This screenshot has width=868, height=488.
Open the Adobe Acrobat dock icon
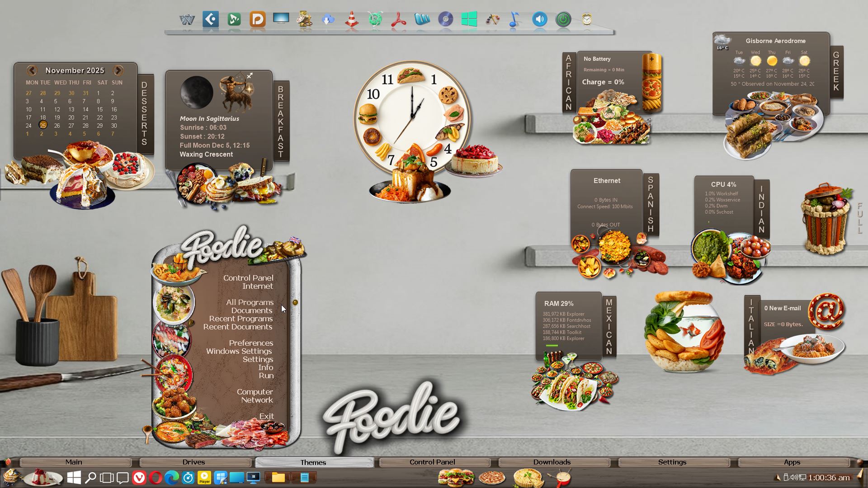(x=398, y=19)
